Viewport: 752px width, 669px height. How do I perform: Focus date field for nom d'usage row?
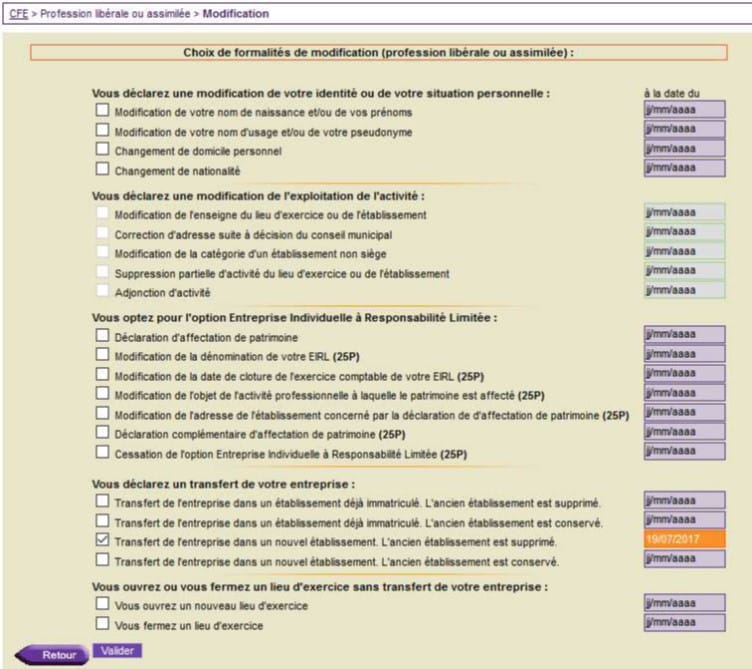[x=684, y=129]
